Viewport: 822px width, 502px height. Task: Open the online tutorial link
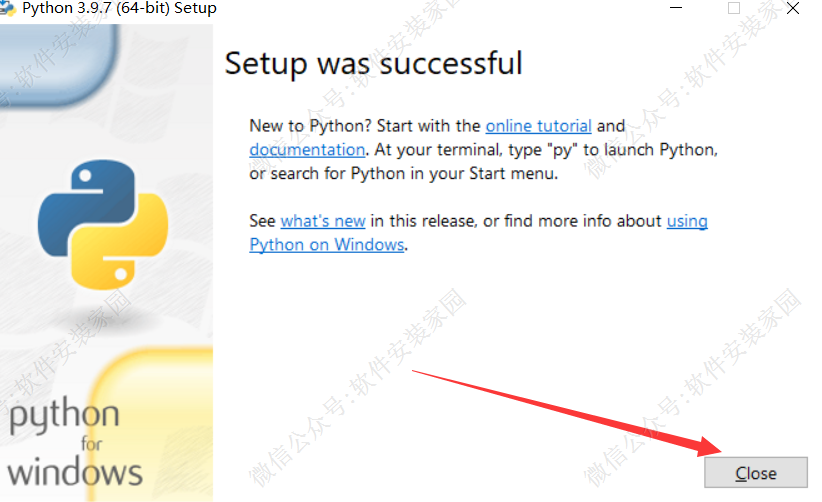coord(538,126)
